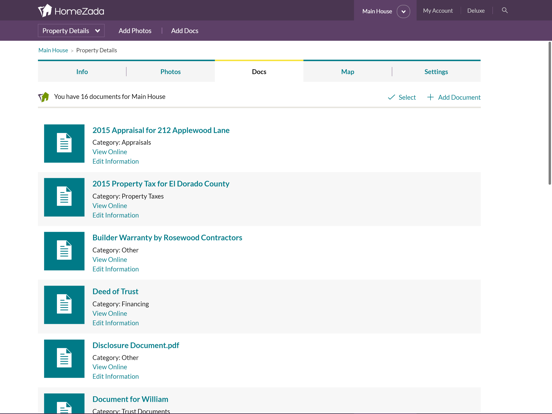
Task: Open Disclosure Document.pdf title
Action: tap(136, 345)
